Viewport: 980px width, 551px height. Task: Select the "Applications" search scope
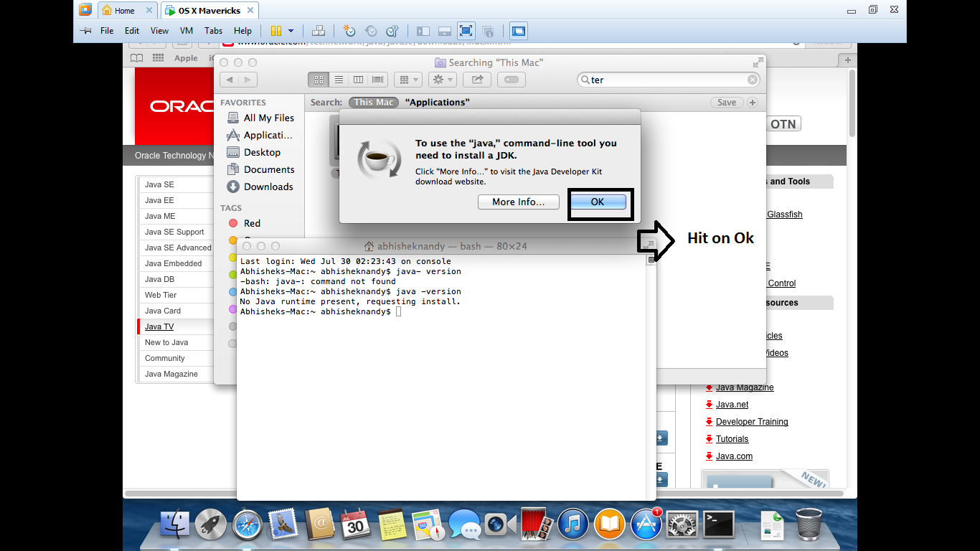(438, 103)
